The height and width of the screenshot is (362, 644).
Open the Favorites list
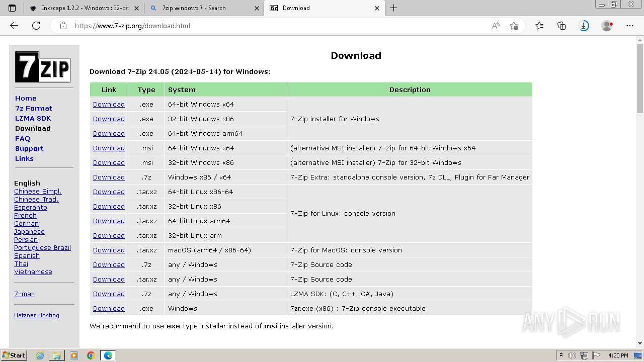pyautogui.click(x=539, y=26)
